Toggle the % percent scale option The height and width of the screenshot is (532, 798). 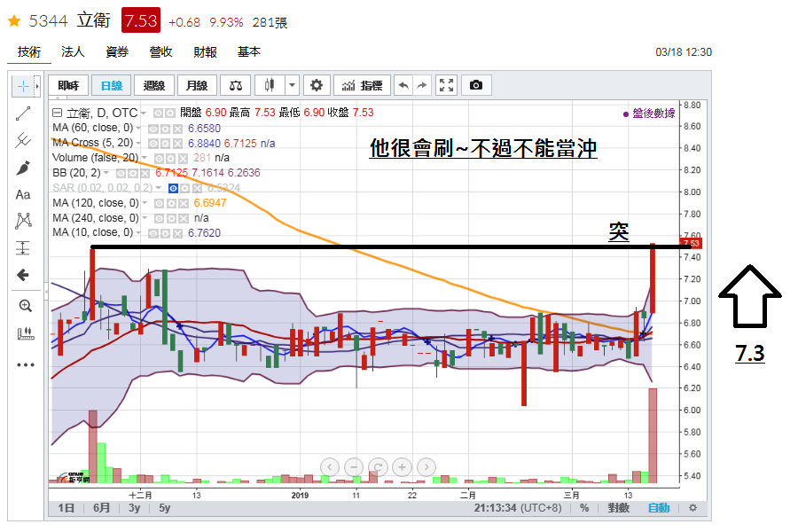click(584, 507)
